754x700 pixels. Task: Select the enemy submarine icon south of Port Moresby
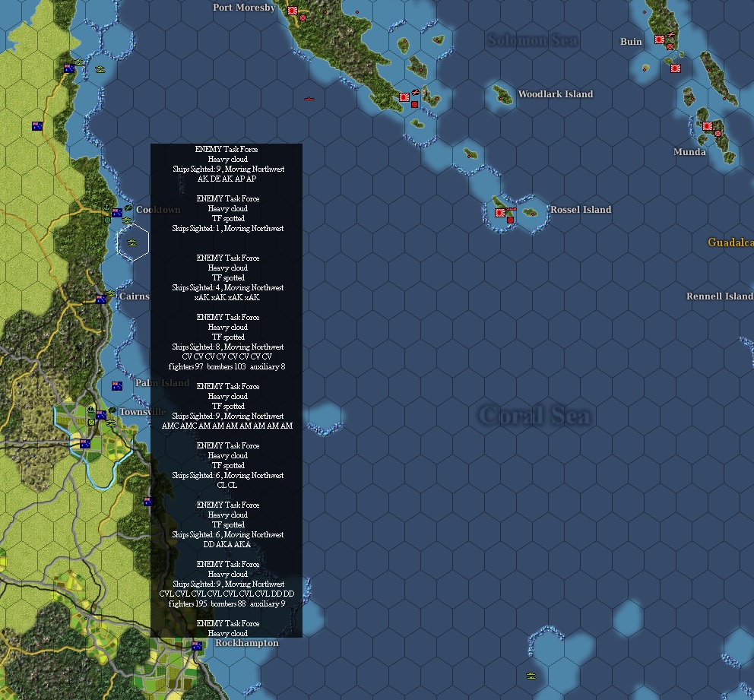[x=309, y=99]
